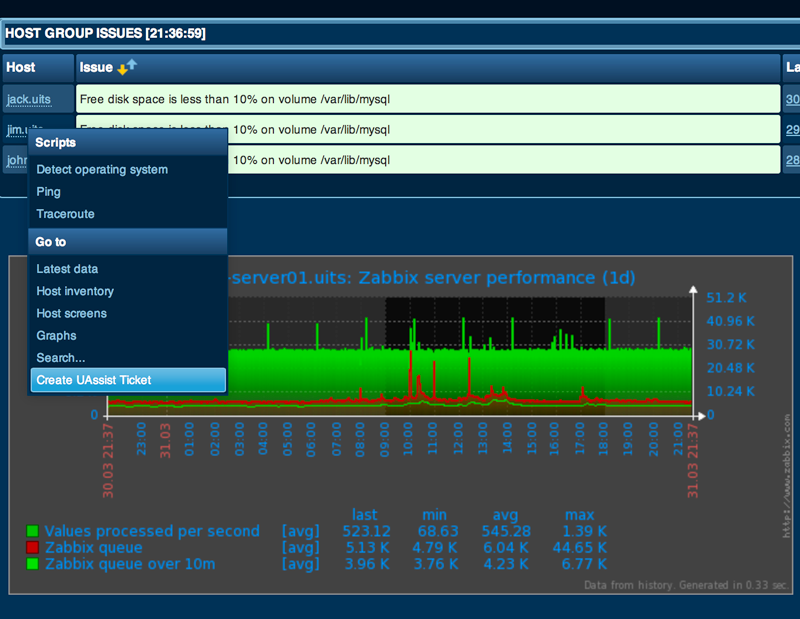Image resolution: width=800 pixels, height=619 pixels.
Task: Click the Host column header
Action: tap(38, 68)
